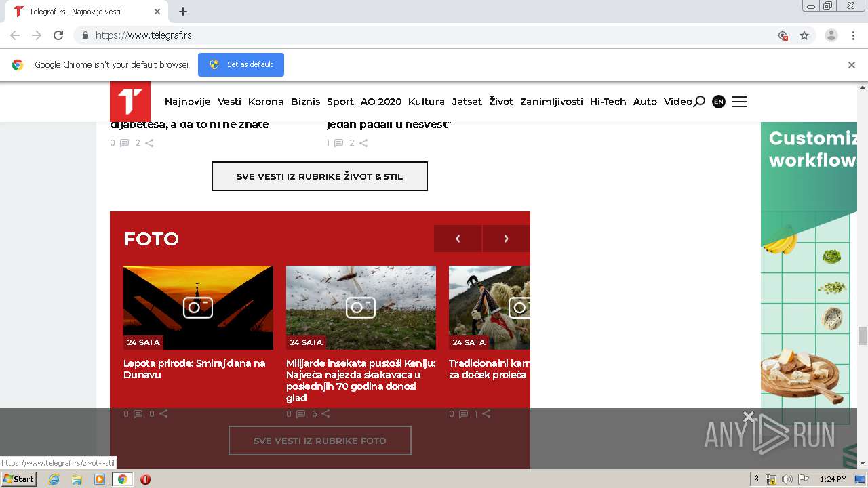Show next FOTO slide
This screenshot has width=868, height=488.
click(506, 239)
